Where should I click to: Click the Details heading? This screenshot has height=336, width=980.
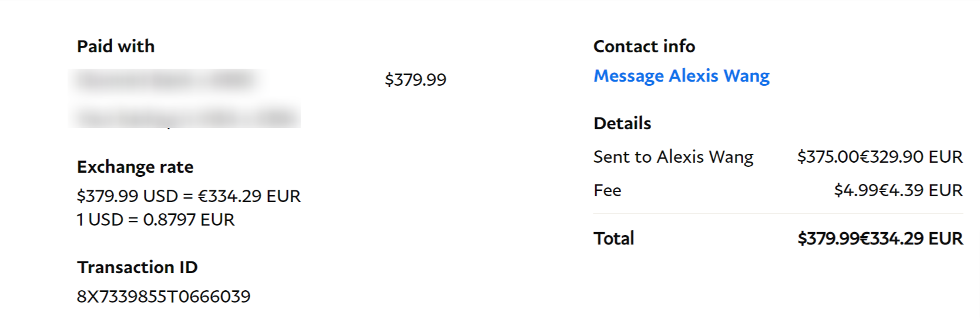[x=622, y=123]
